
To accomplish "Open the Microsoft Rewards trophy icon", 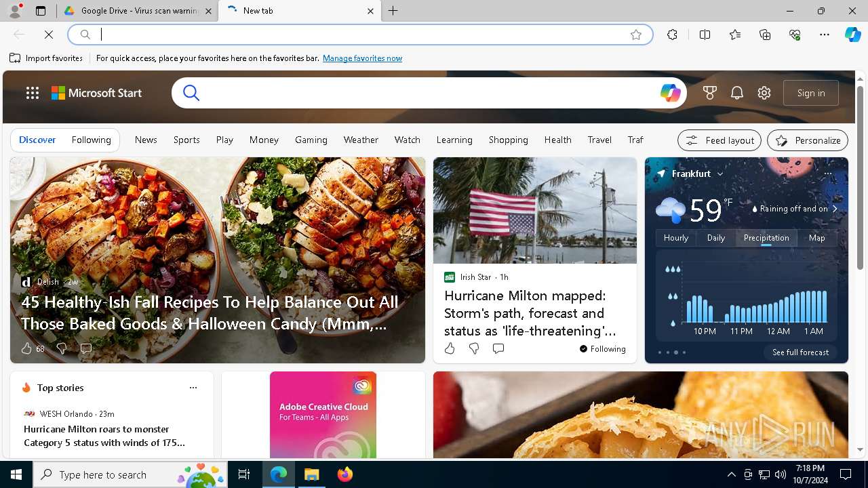I will 710,93.
